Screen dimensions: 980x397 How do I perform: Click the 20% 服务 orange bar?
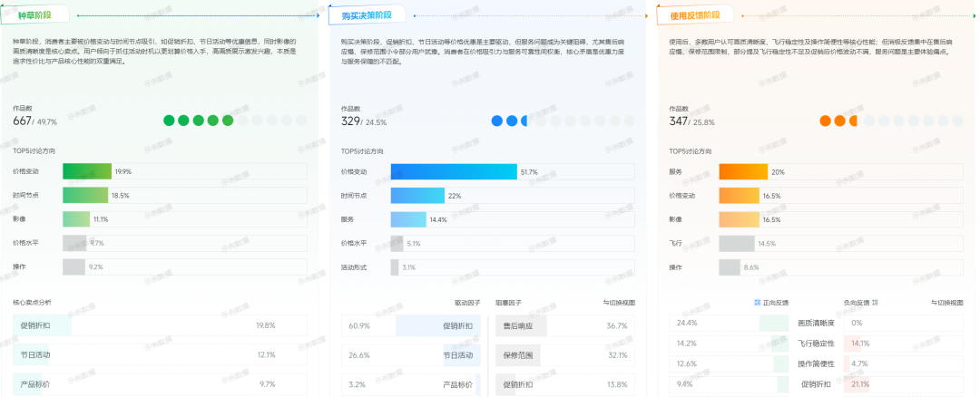pyautogui.click(x=743, y=171)
